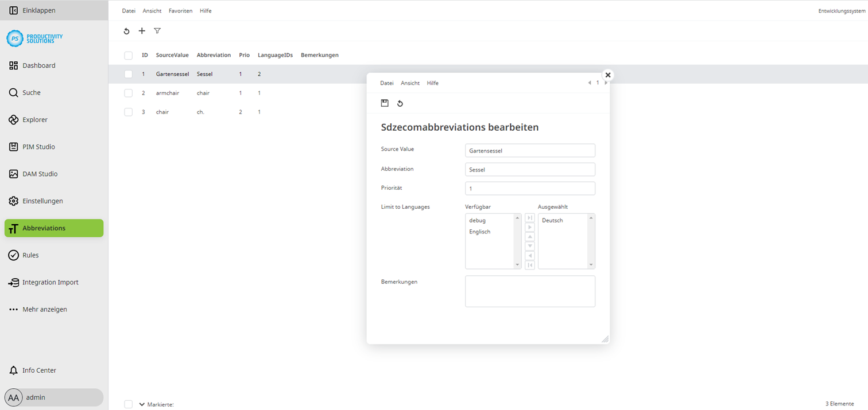The image size is (868, 410).
Task: Open the Datei menu in the edit dialog
Action: click(386, 83)
